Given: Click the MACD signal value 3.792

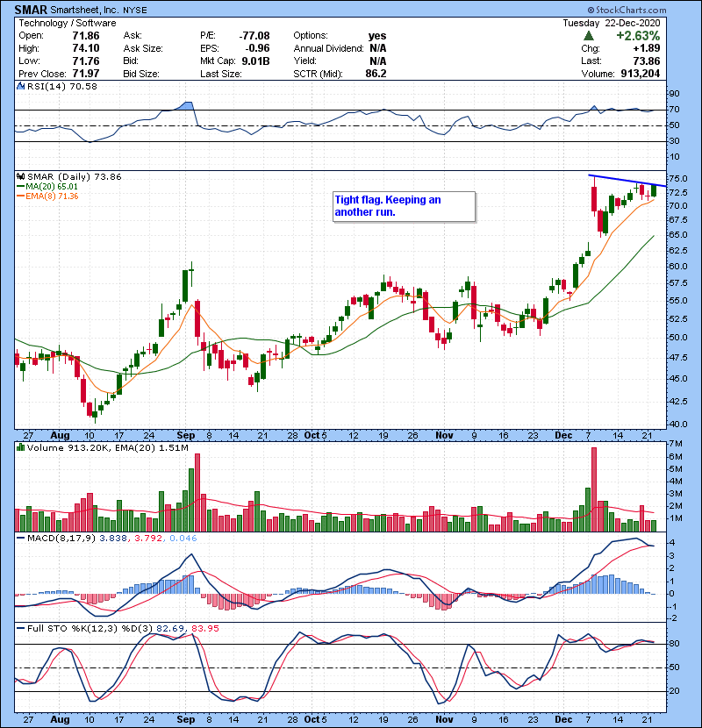Looking at the screenshot, I should click(x=148, y=539).
